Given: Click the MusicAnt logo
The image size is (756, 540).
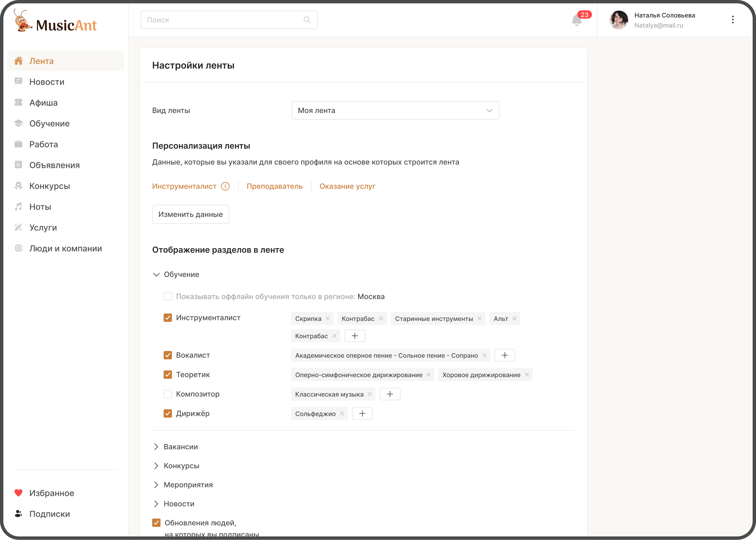Looking at the screenshot, I should [56, 22].
